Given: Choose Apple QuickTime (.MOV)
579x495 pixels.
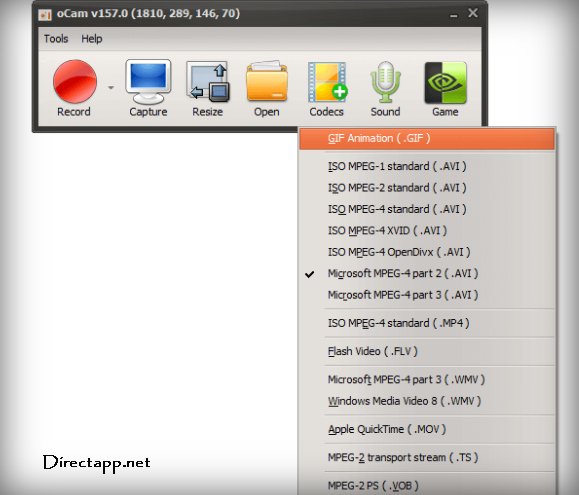Looking at the screenshot, I should (427, 429).
